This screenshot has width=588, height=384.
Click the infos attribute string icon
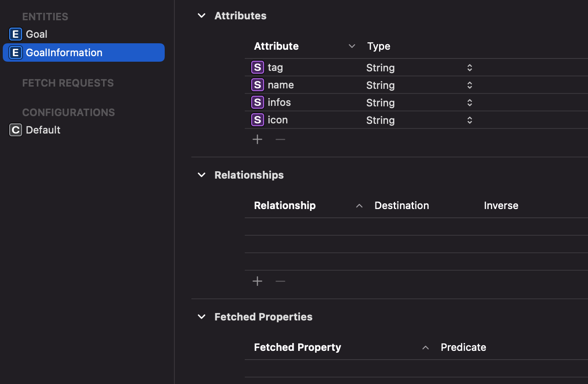(258, 102)
